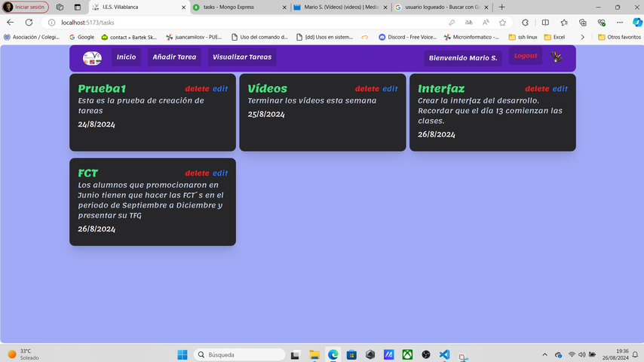Switch to usuario logueado Google search tab
Image resolution: width=644 pixels, height=362 pixels.
click(443, 7)
